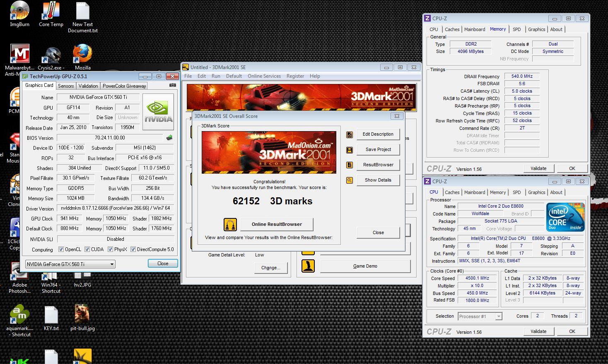Open the NVIDIA GeForce GTX 560 Ti dropdown
This screenshot has height=364, width=608.
click(70, 264)
